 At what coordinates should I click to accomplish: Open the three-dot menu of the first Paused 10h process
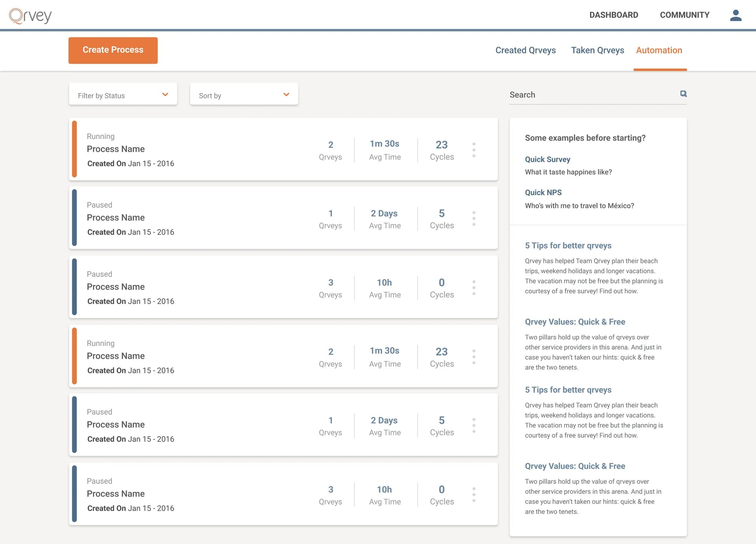point(474,288)
